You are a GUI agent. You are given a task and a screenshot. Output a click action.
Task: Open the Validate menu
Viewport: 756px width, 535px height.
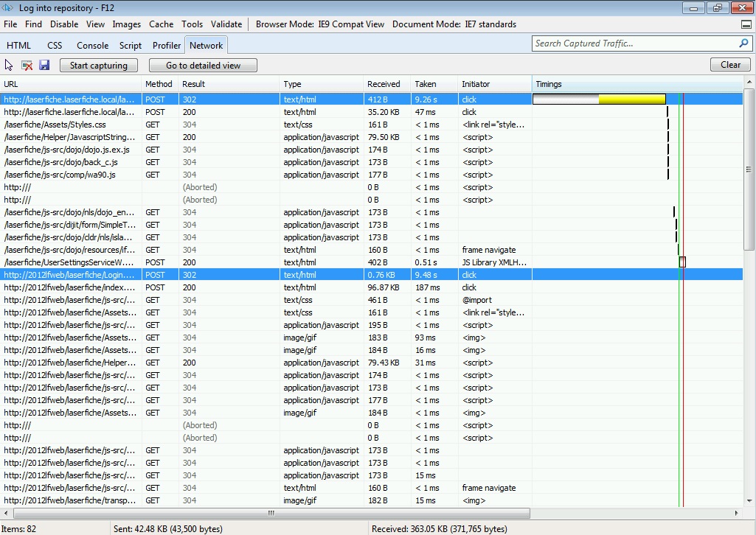point(226,24)
